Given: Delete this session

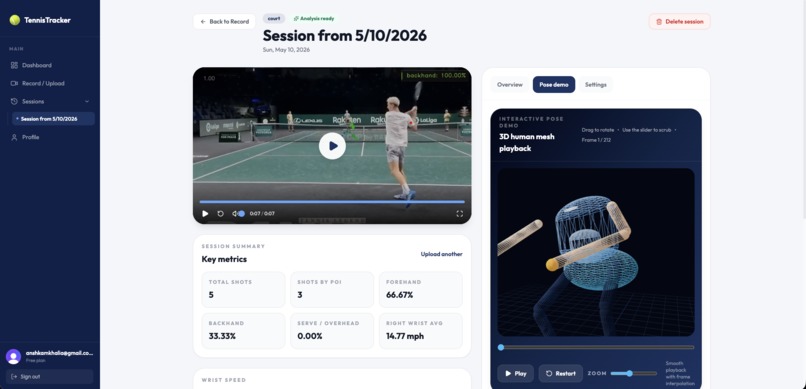Looking at the screenshot, I should click(x=680, y=22).
